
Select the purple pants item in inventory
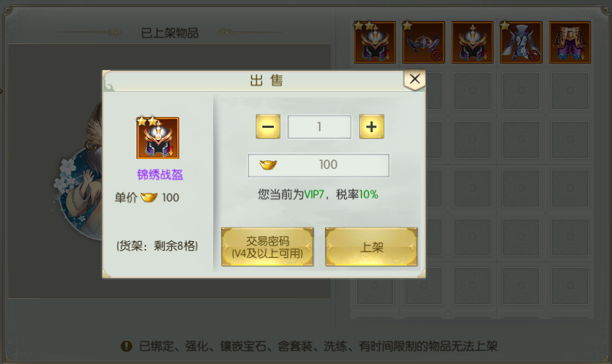pyautogui.click(x=570, y=42)
